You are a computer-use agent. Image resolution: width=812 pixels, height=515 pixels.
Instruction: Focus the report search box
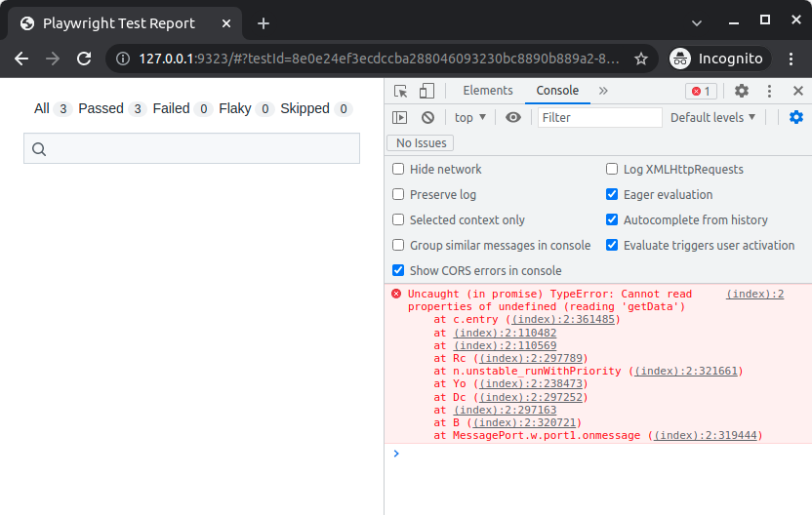click(x=191, y=148)
